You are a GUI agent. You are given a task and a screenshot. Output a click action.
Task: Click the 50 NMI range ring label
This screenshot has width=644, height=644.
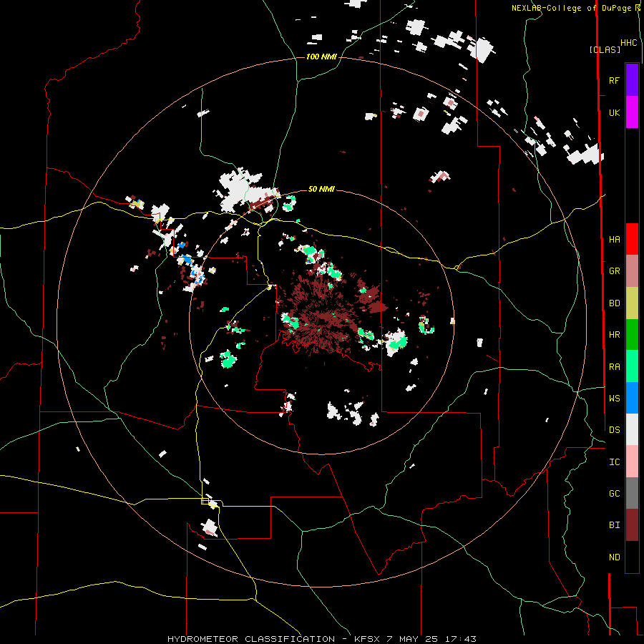click(x=321, y=189)
